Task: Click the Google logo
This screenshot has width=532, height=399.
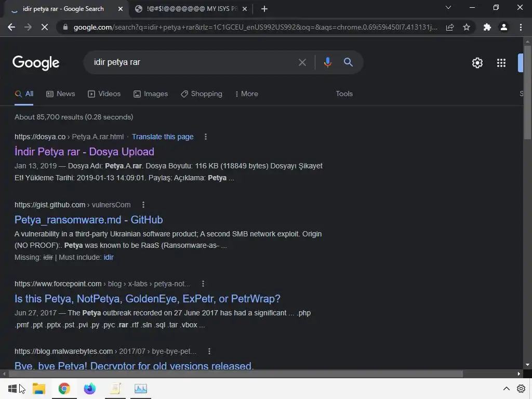Action: point(36,63)
